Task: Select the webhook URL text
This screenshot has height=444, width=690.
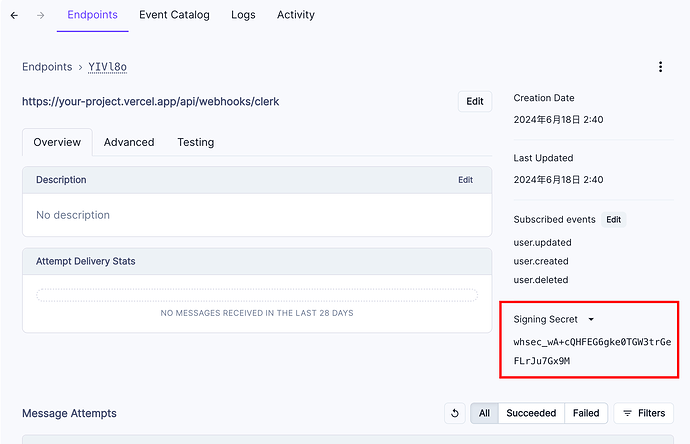Action: 150,102
